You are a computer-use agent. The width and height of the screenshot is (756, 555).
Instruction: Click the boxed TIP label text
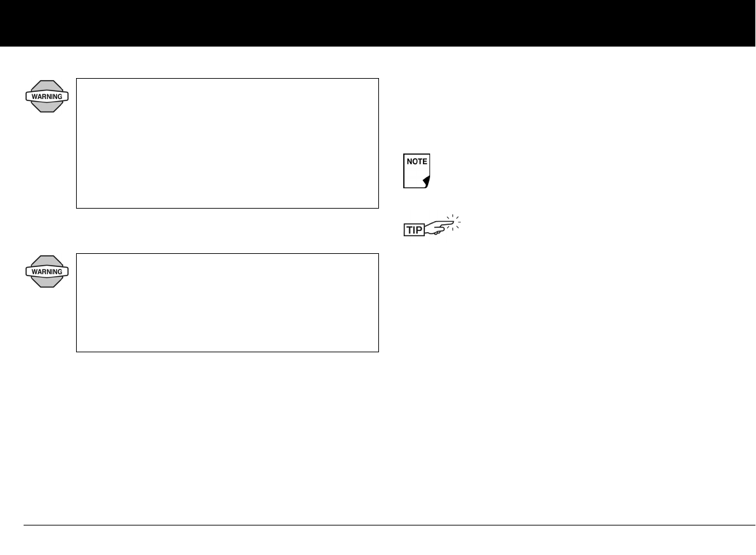pyautogui.click(x=414, y=230)
